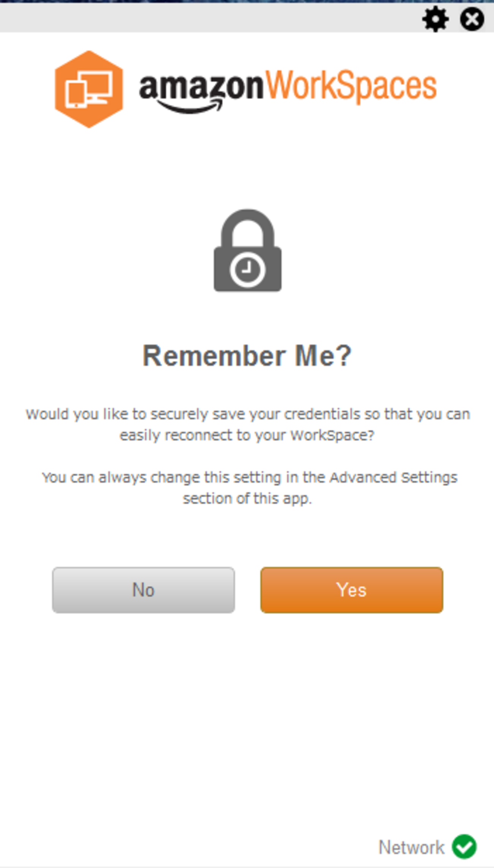Click the white devices glyph inside the hexagon

coord(89,90)
